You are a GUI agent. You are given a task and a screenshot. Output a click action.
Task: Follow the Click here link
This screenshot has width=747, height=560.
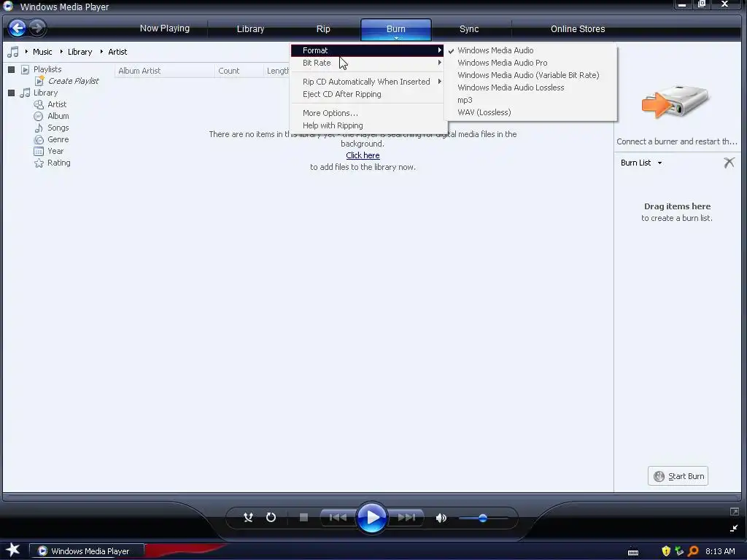363,155
